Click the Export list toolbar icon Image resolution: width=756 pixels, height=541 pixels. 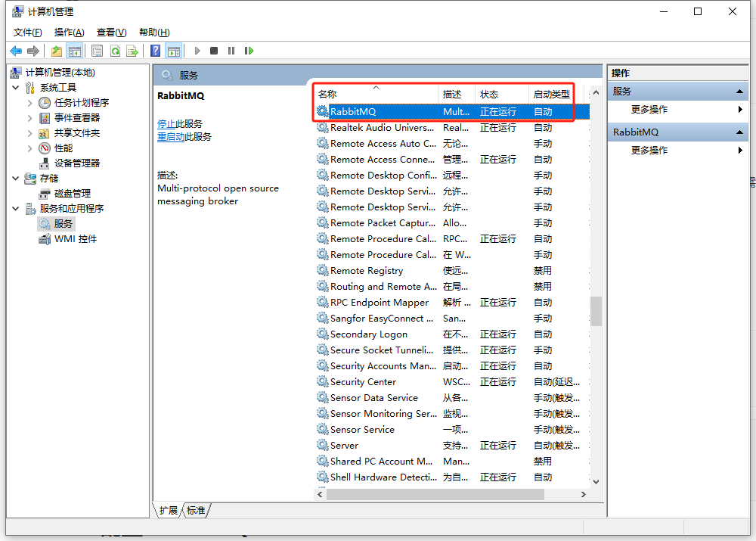(x=132, y=51)
